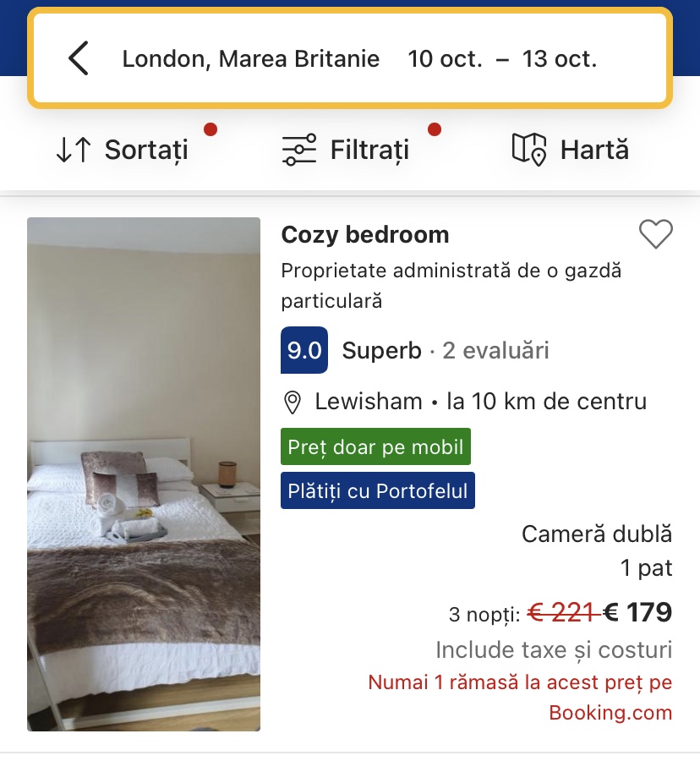Tap the Preț doar pe mobil badge

375,446
